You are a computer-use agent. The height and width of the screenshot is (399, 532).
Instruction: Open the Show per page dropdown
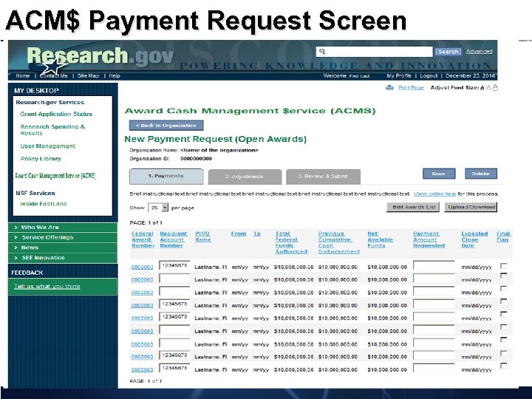coord(158,208)
